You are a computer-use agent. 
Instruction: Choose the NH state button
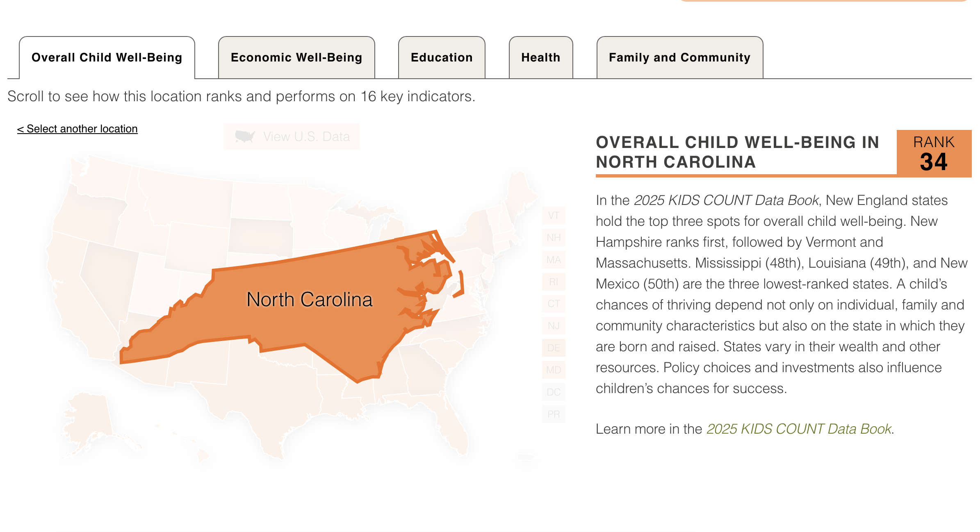(554, 238)
